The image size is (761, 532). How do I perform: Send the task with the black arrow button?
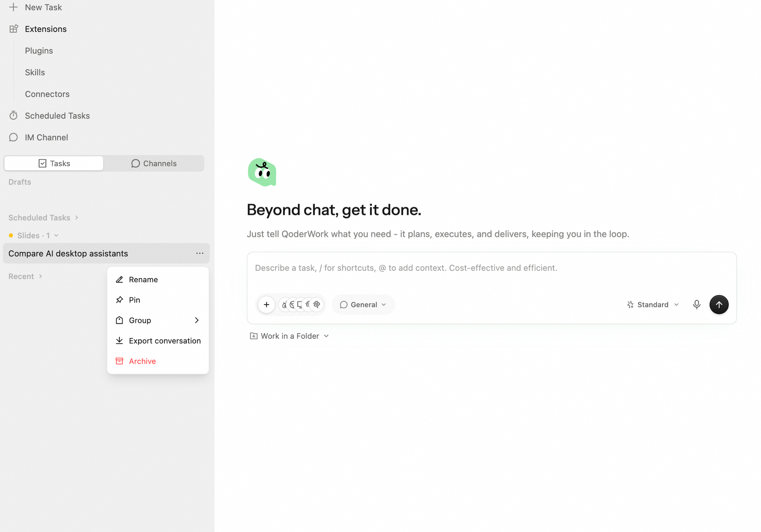click(719, 305)
